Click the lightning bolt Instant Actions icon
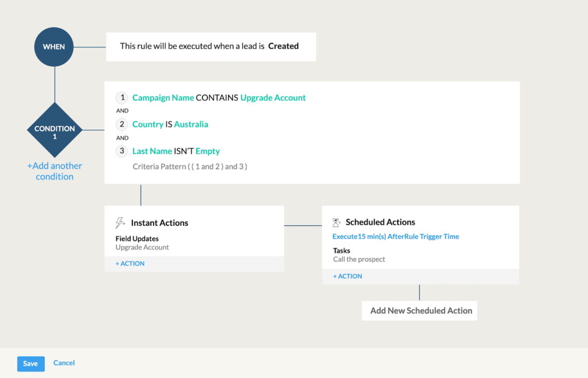 121,223
